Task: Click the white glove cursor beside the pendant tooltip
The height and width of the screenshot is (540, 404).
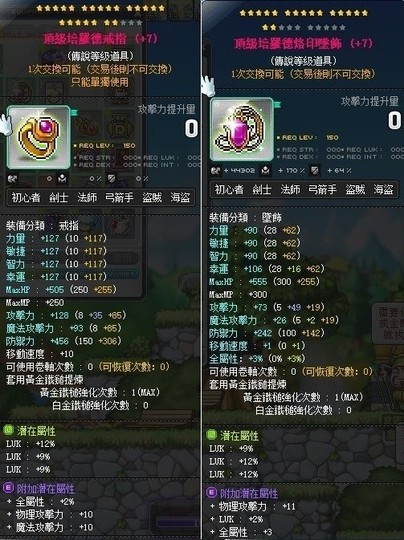Action: click(x=208, y=86)
